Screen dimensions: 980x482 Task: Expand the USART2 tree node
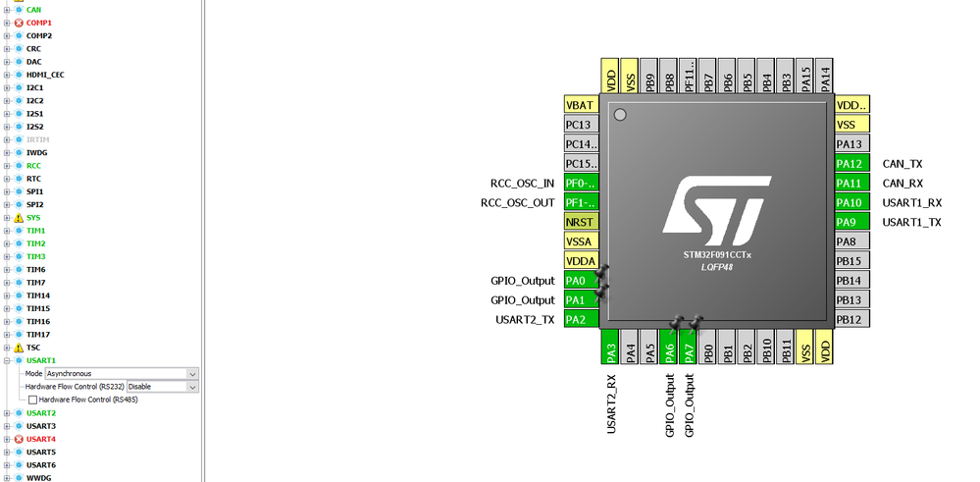pos(7,413)
